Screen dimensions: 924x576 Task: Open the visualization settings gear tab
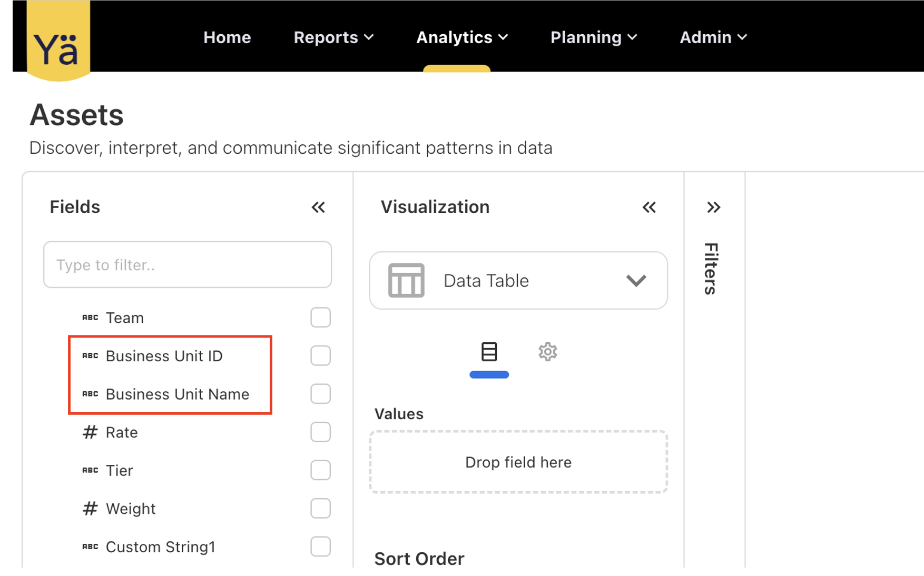[547, 352]
